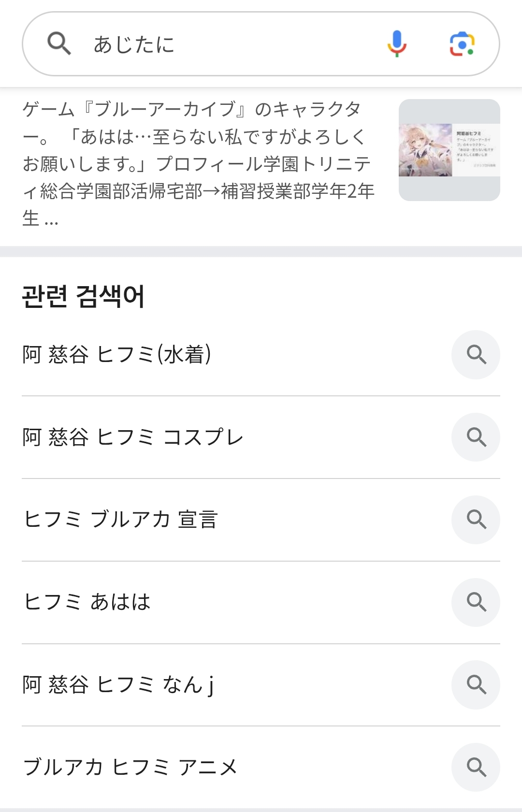Search related term ヒフミ あはは
Screen dimensions: 522x812
tap(87, 602)
